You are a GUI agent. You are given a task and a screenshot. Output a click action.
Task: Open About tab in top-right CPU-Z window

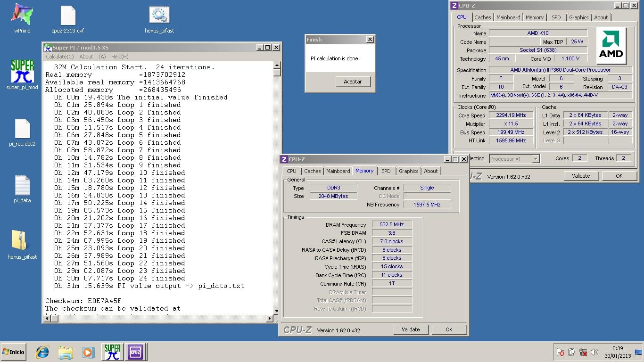coord(601,17)
